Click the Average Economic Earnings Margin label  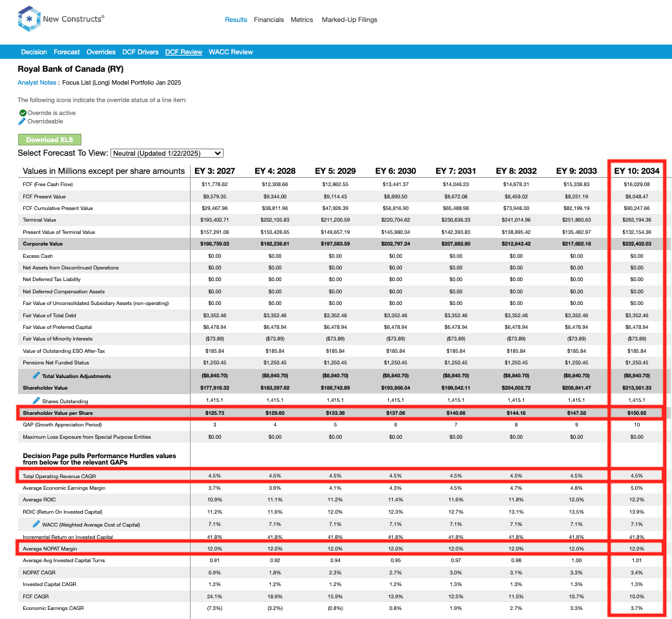64,488
